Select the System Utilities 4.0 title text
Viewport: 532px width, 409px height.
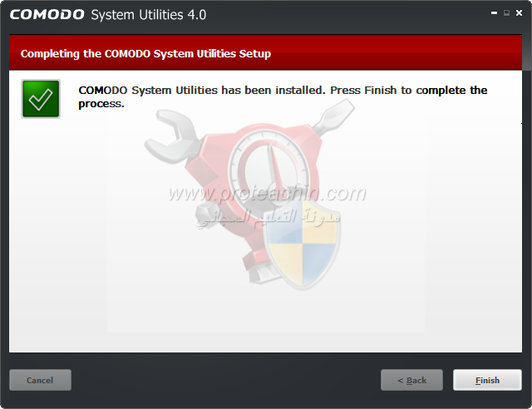(x=149, y=15)
